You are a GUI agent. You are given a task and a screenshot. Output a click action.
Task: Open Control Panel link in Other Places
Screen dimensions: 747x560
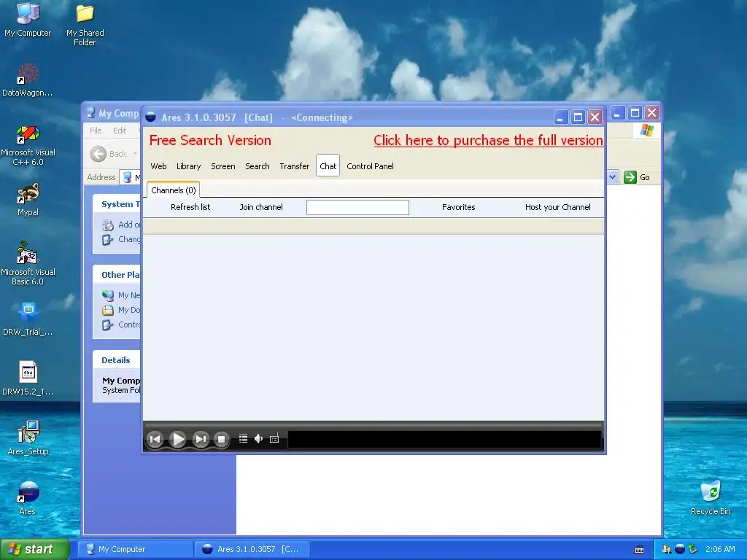[x=122, y=324]
